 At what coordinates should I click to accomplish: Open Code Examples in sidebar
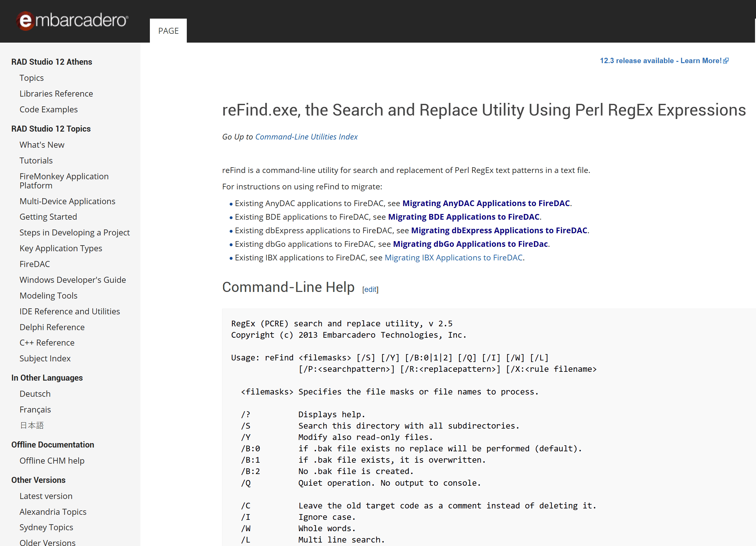tap(49, 109)
